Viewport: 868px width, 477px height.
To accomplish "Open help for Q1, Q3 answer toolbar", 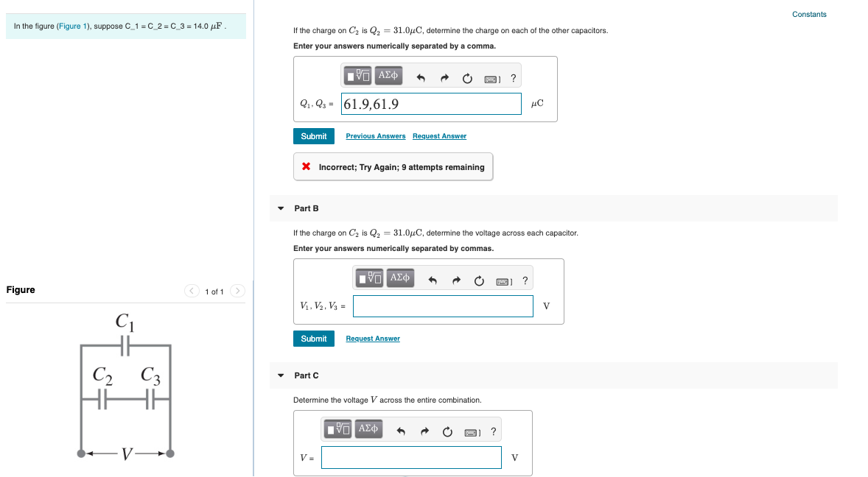I will click(x=513, y=79).
